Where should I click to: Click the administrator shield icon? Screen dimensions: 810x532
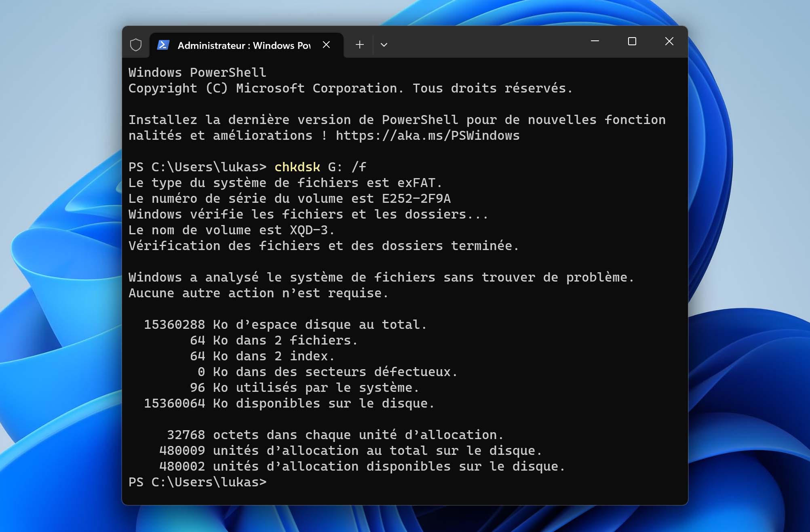tap(136, 44)
